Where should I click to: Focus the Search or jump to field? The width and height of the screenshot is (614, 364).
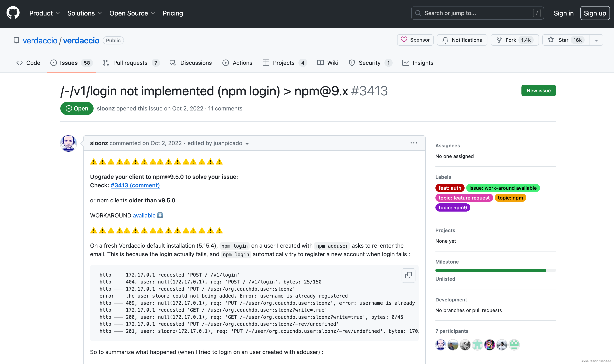pos(477,13)
